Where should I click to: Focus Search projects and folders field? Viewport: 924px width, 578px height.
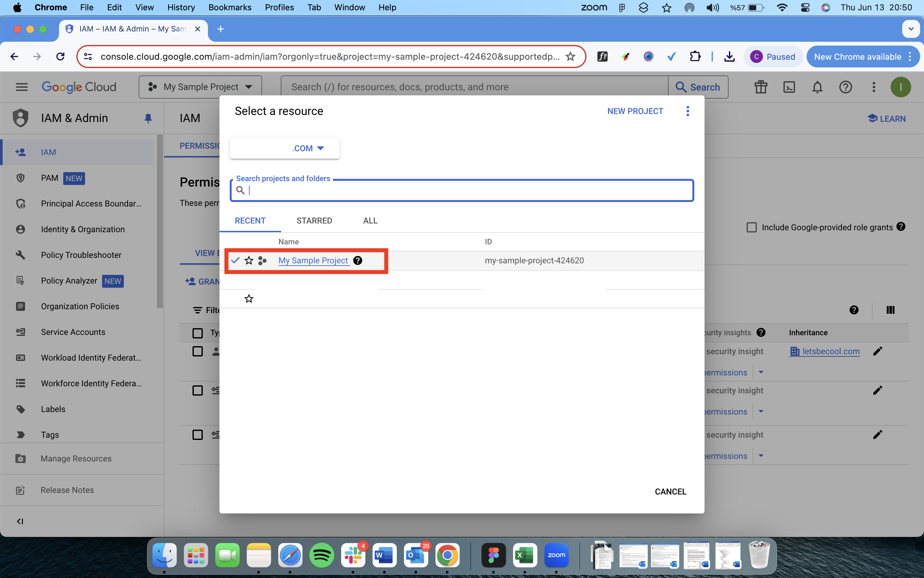(x=462, y=190)
